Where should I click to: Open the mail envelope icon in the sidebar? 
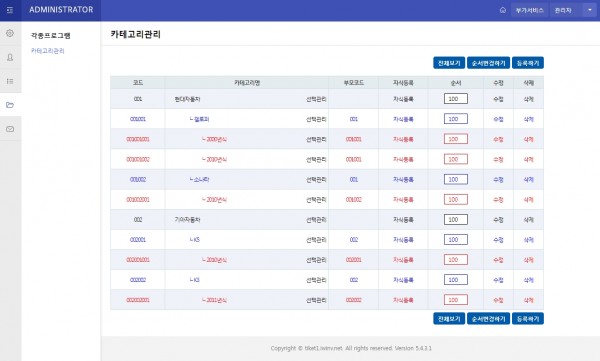tap(10, 129)
